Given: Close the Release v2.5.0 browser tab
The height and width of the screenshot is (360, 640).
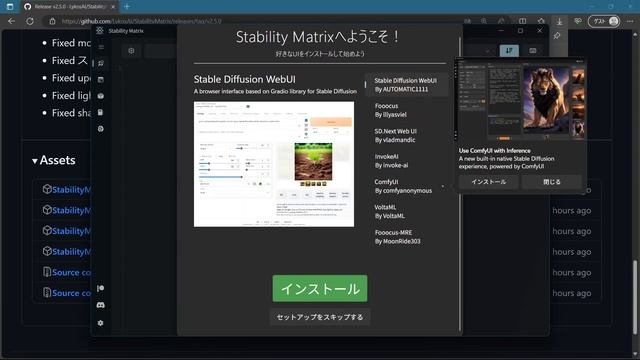Looking at the screenshot, I should click(x=113, y=7).
